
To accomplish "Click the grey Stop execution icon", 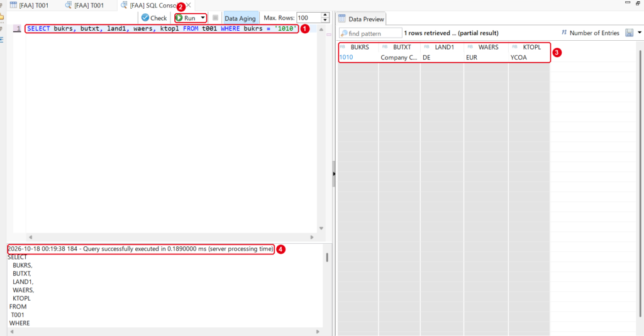I will (x=215, y=18).
